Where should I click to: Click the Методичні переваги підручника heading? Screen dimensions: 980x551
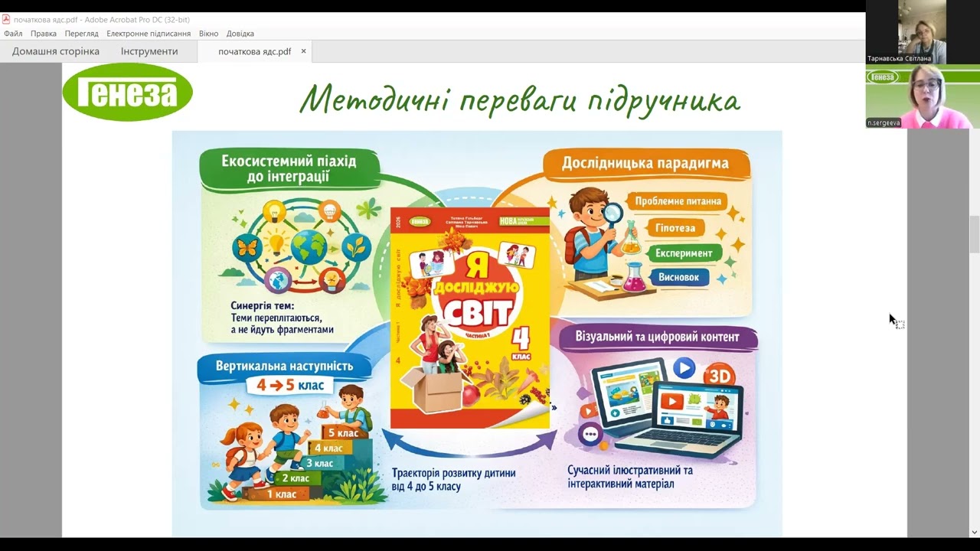520,101
